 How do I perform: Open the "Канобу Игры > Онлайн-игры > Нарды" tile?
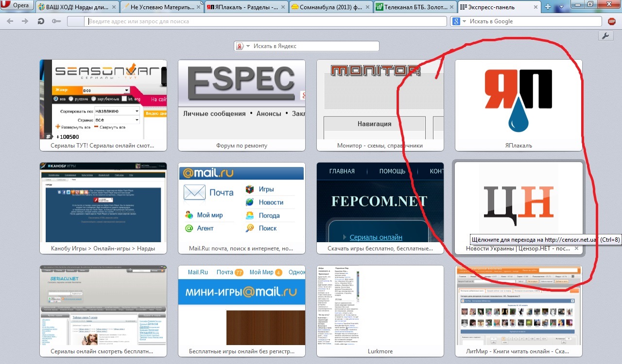103,208
